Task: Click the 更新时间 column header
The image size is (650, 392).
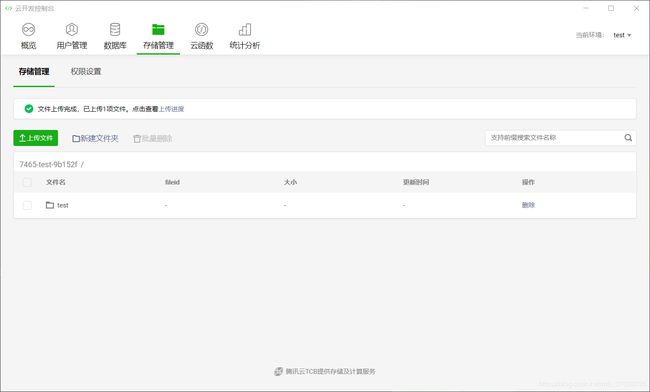Action: click(416, 182)
